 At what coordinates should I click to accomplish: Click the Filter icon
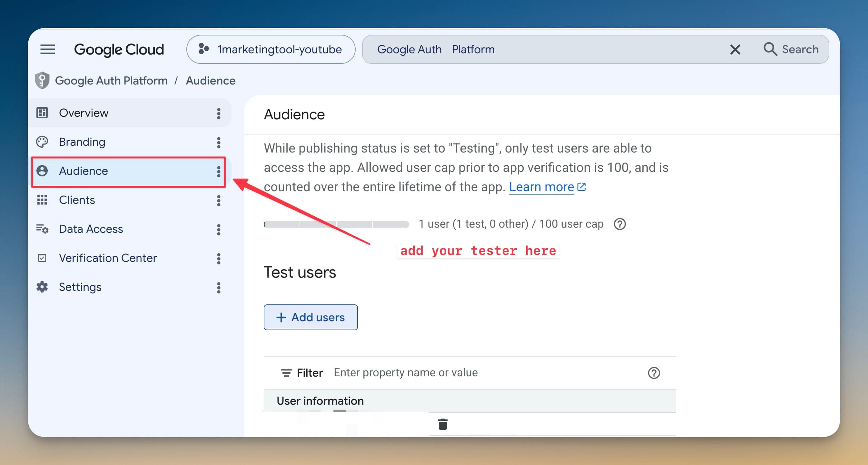pyautogui.click(x=286, y=373)
